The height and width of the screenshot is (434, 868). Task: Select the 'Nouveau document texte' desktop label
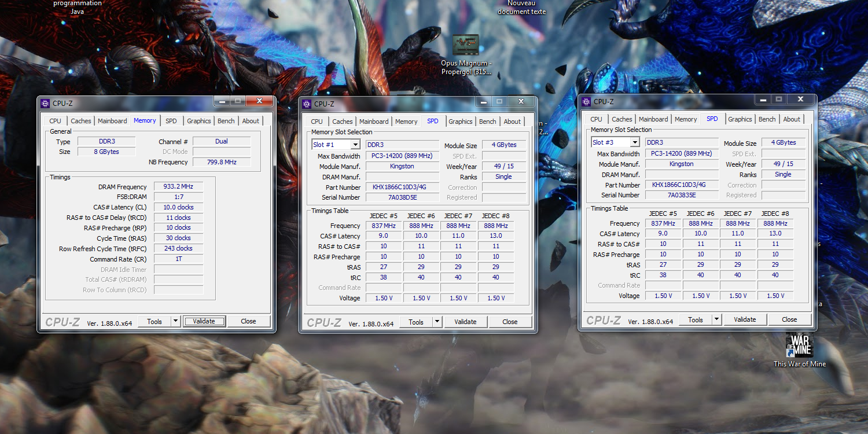(522, 8)
